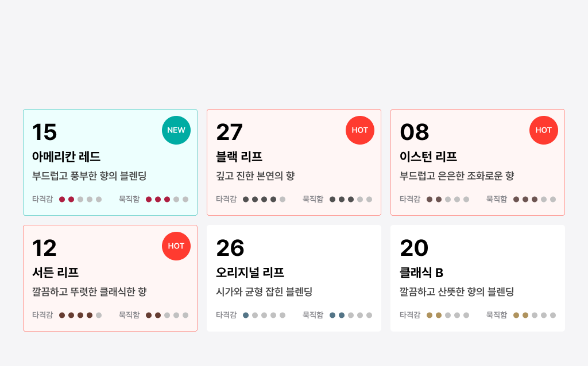Select number 15 on the 아메리칸 레드 card
The width and height of the screenshot is (588, 366).
[x=44, y=132]
